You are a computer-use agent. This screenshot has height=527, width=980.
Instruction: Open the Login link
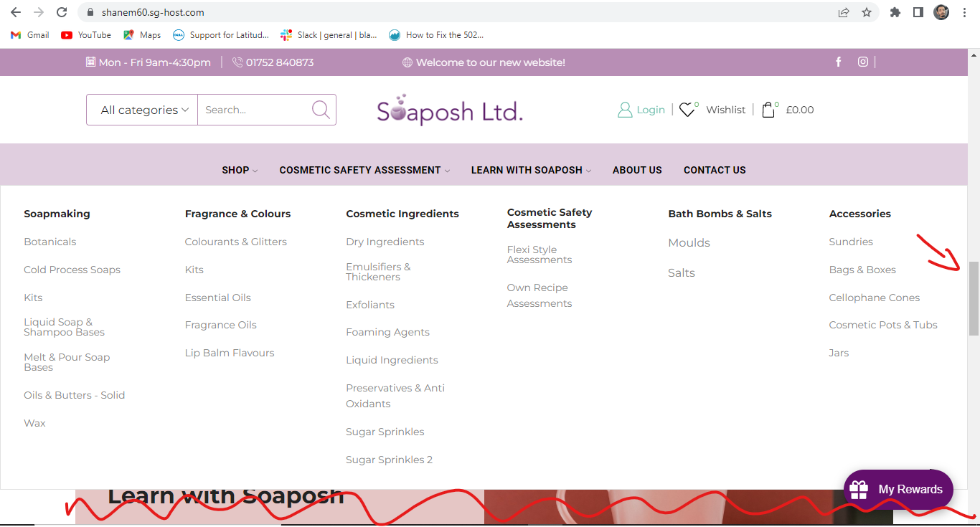pyautogui.click(x=651, y=110)
